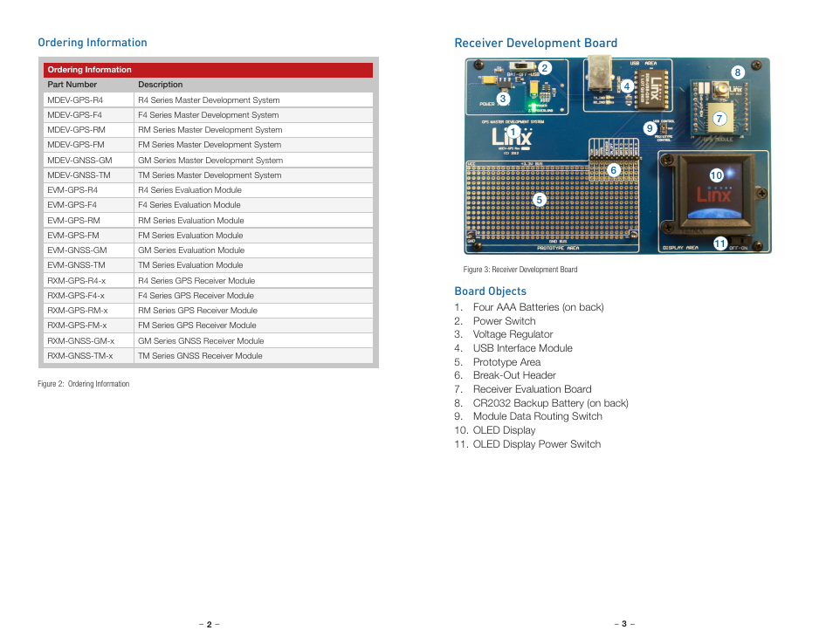
Task: Click the Receiver Development Board heading
Action: point(535,43)
